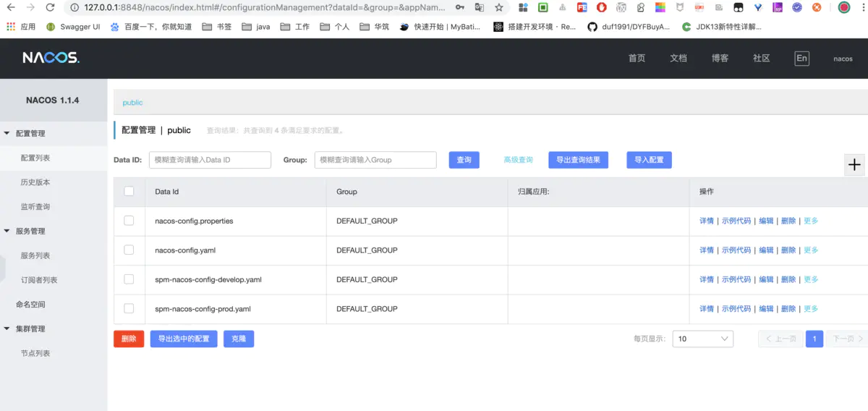Click the red FE extension icon
This screenshot has width=868, height=411.
pyautogui.click(x=582, y=7)
